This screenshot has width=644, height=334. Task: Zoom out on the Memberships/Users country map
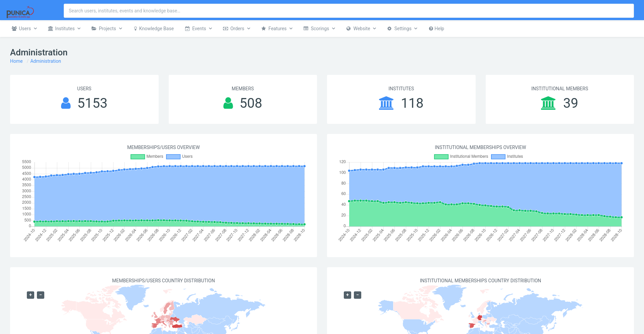(41, 295)
